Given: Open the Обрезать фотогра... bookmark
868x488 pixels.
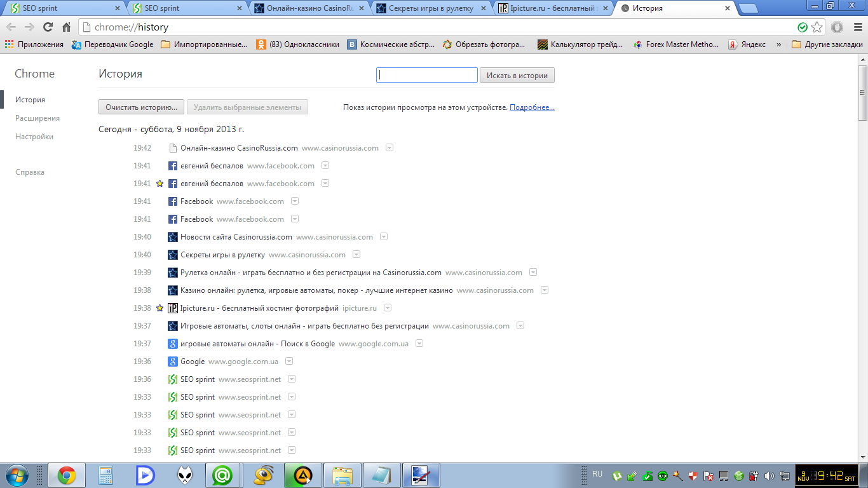Looking at the screenshot, I should point(484,44).
